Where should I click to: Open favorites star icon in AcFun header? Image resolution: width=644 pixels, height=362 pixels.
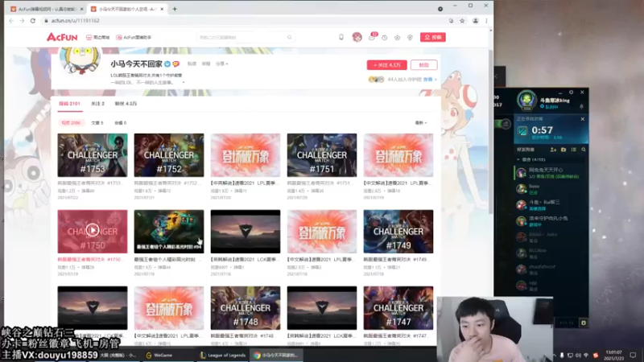[397, 37]
